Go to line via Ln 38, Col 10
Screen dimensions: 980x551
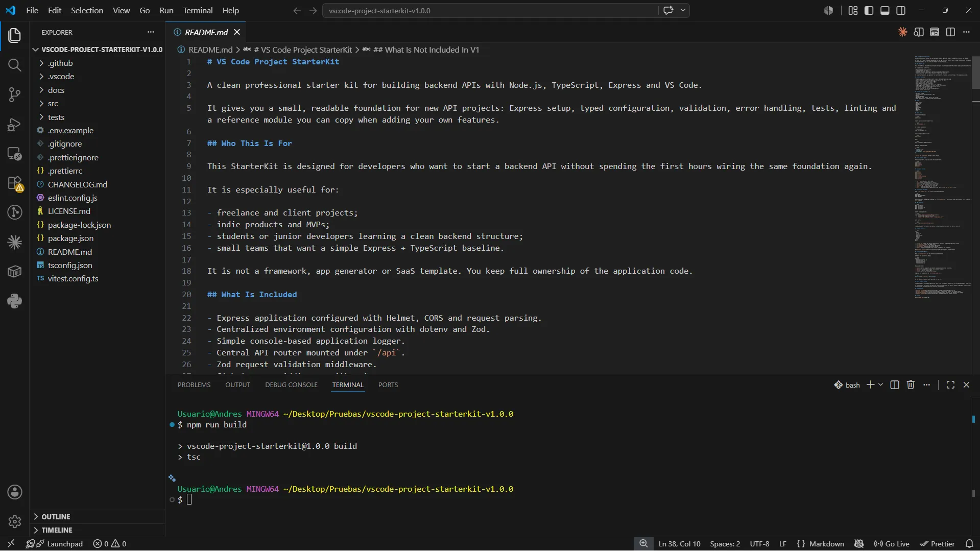click(679, 544)
